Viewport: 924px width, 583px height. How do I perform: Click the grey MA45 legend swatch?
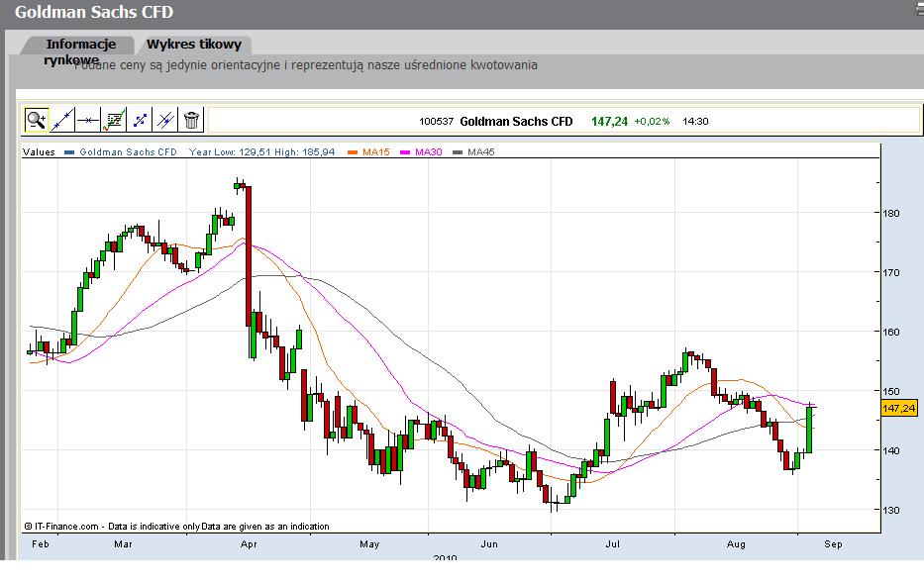coord(458,152)
